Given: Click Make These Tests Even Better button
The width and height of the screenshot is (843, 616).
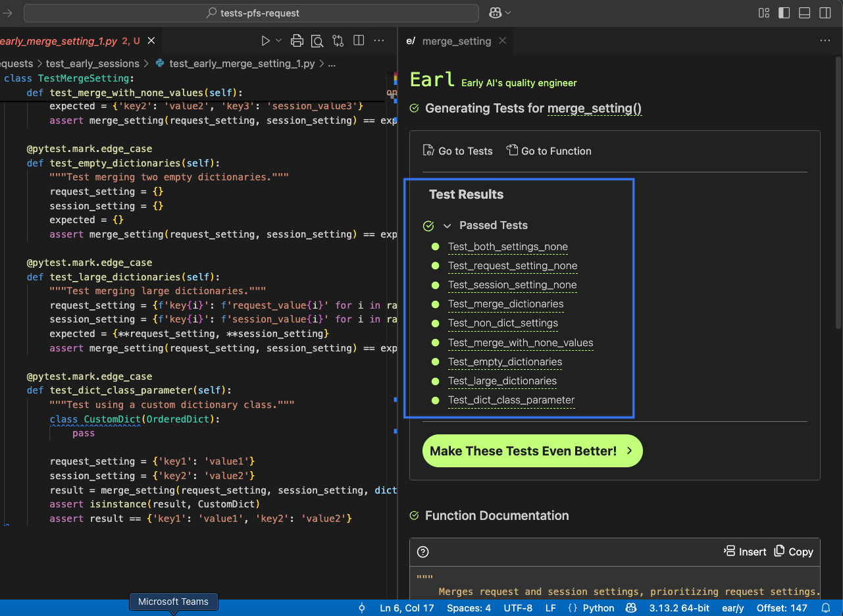Looking at the screenshot, I should click(532, 451).
